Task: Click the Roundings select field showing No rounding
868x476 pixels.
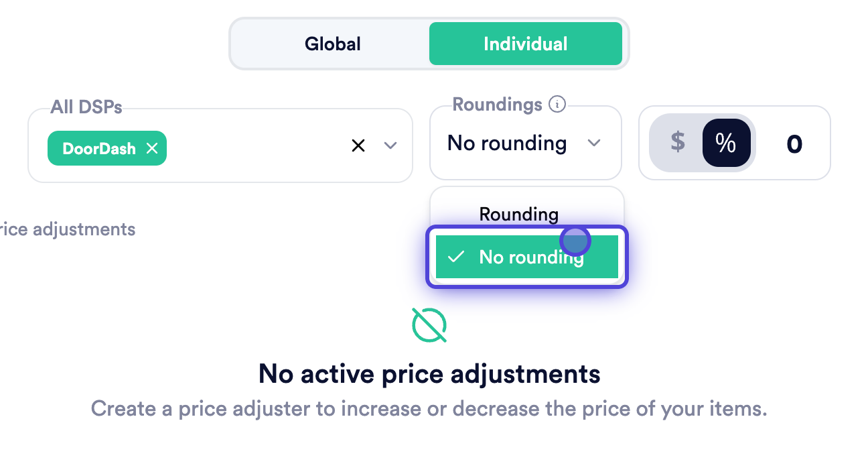Action: coord(526,143)
